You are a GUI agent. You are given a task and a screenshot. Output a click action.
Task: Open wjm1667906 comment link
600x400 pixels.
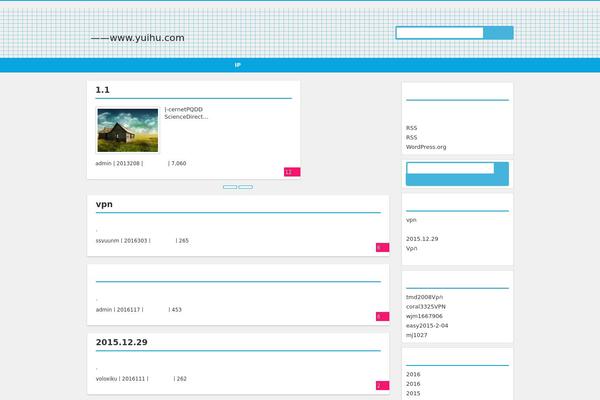[424, 316]
